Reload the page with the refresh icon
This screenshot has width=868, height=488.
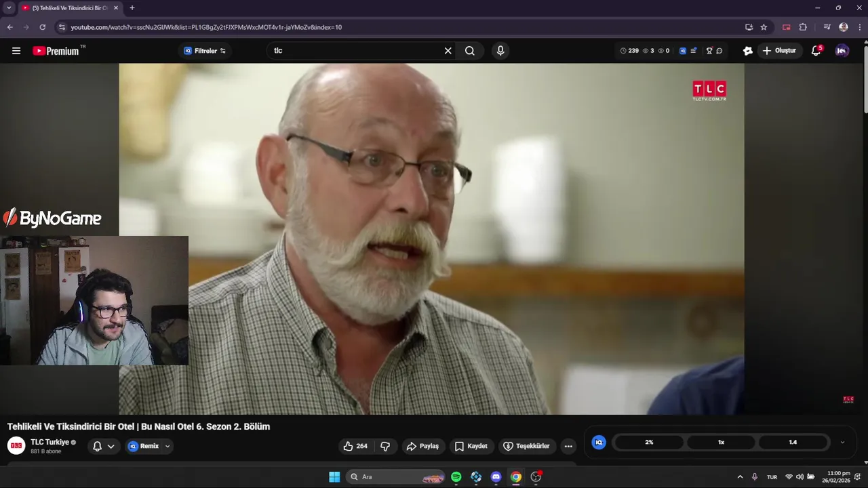tap(42, 27)
